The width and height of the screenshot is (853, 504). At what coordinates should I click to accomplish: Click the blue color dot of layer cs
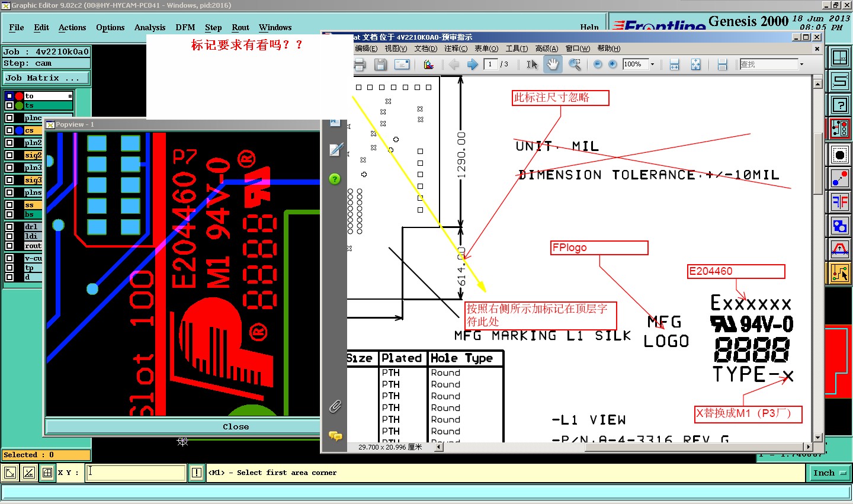coord(20,130)
